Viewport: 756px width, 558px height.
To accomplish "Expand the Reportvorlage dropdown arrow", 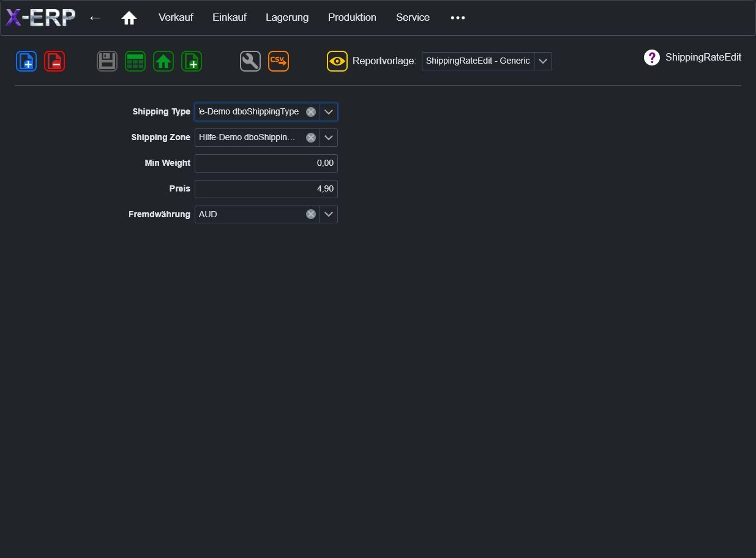I will (543, 61).
